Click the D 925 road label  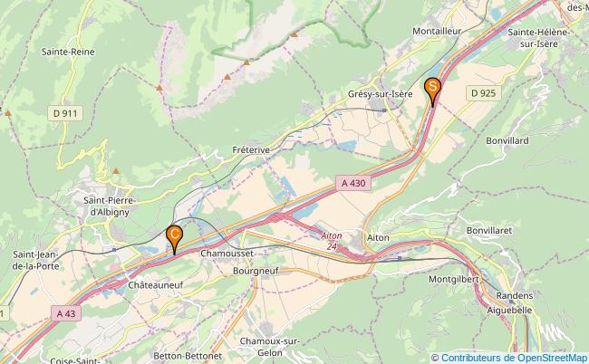click(x=484, y=93)
